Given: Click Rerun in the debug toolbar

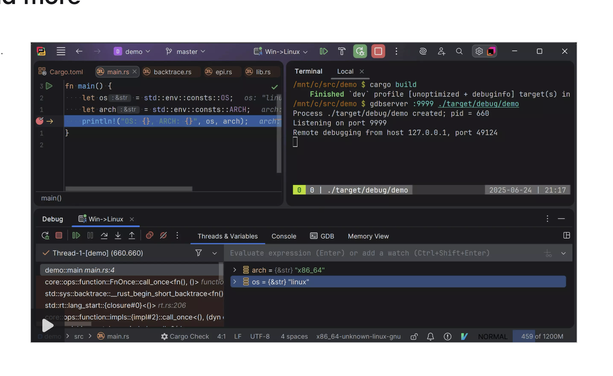Looking at the screenshot, I should (45, 236).
